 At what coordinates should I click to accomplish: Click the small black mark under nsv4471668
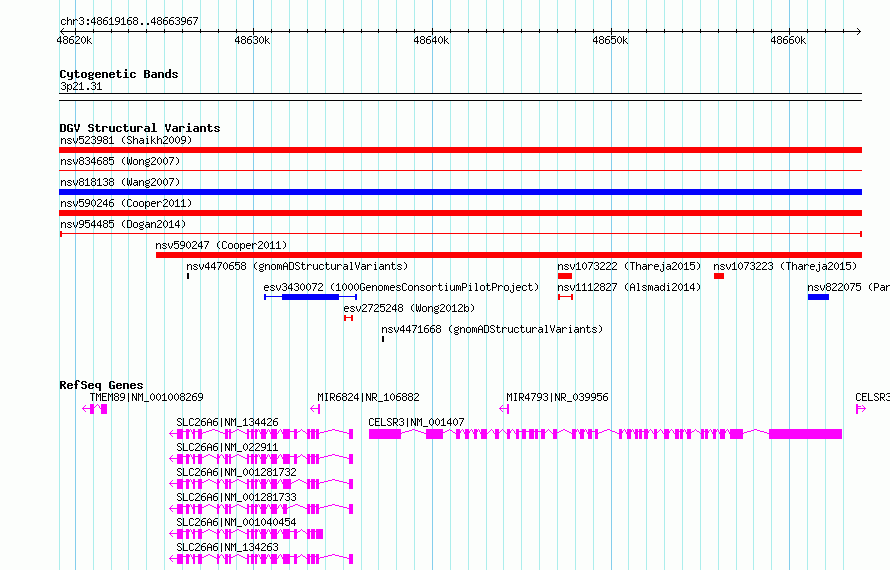tap(383, 339)
